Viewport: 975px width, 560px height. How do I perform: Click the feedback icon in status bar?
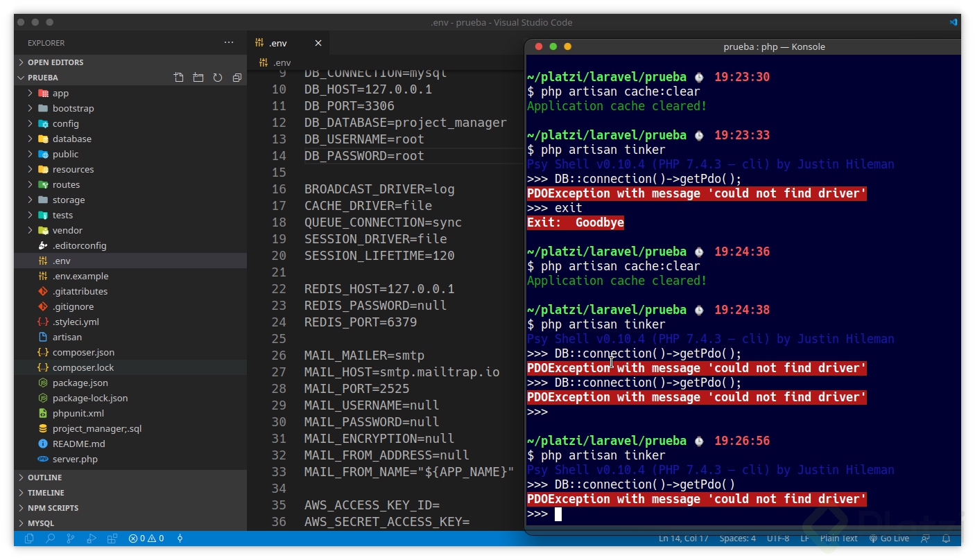(925, 539)
